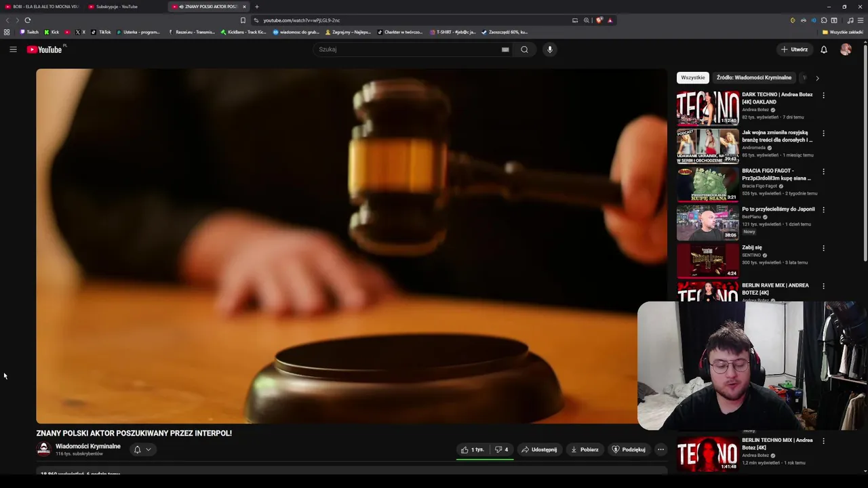Go back in browser history
This screenshot has width=868, height=488.
pos(7,20)
